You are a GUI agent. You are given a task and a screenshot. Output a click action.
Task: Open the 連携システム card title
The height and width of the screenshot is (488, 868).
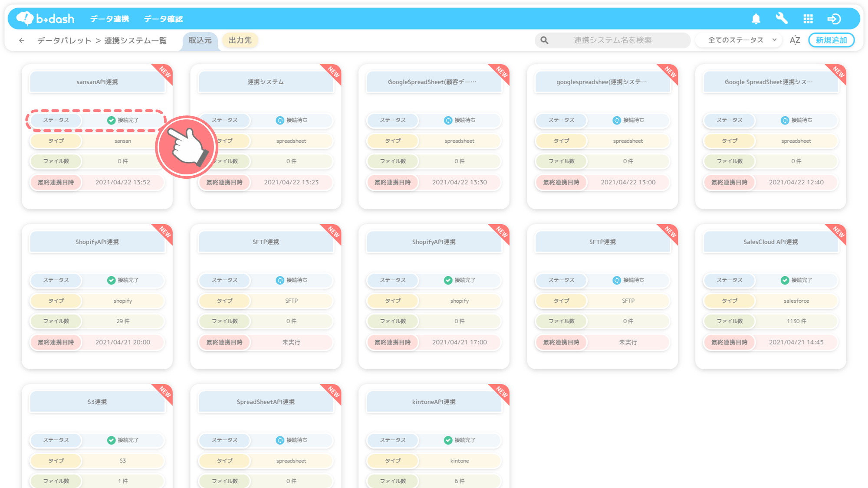pyautogui.click(x=266, y=82)
